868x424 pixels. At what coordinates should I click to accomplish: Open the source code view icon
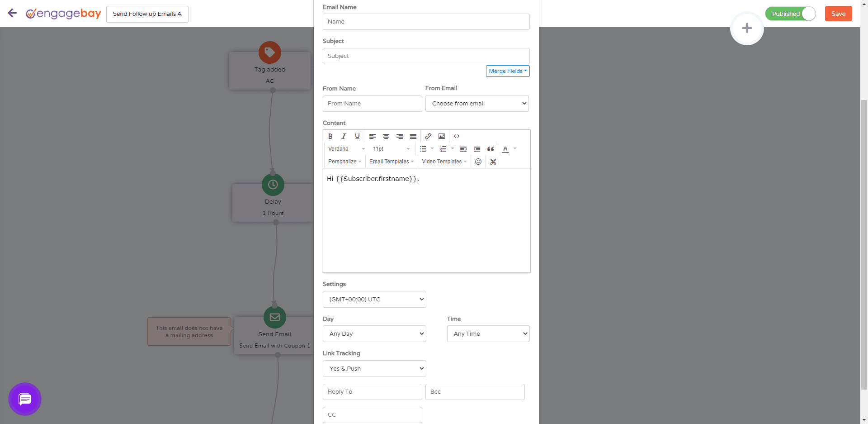coord(457,136)
